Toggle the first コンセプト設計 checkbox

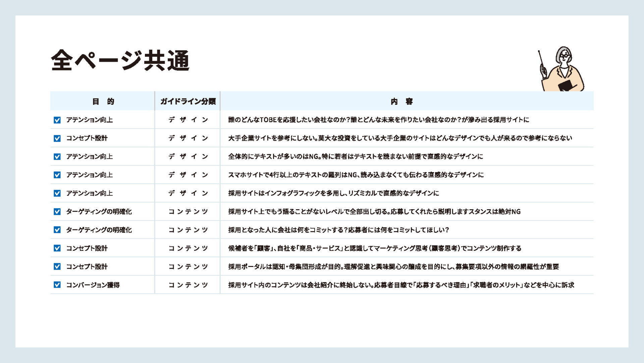[x=57, y=138]
